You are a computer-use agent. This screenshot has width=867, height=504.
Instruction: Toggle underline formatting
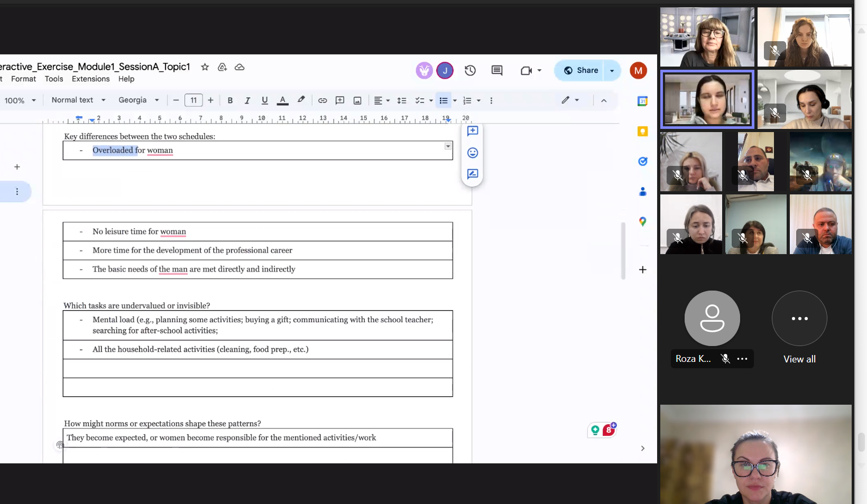point(265,100)
